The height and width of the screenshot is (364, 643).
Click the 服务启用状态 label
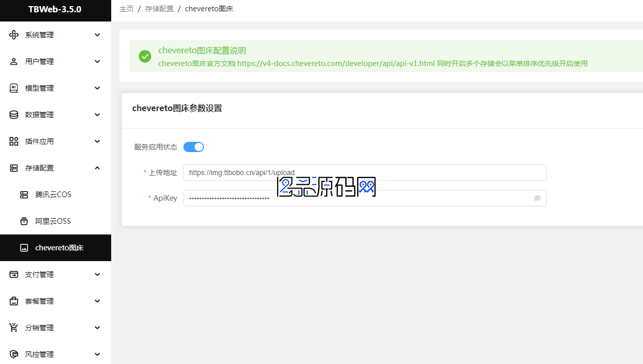156,147
